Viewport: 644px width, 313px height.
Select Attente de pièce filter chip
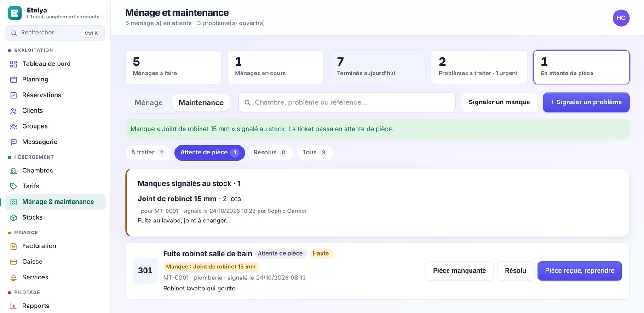tap(210, 153)
